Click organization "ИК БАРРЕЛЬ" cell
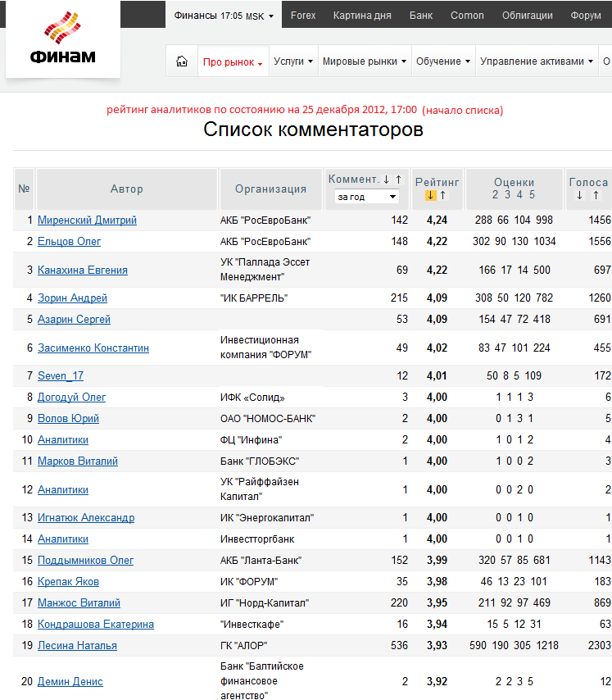Screen dimensions: 612x700 pos(254,298)
